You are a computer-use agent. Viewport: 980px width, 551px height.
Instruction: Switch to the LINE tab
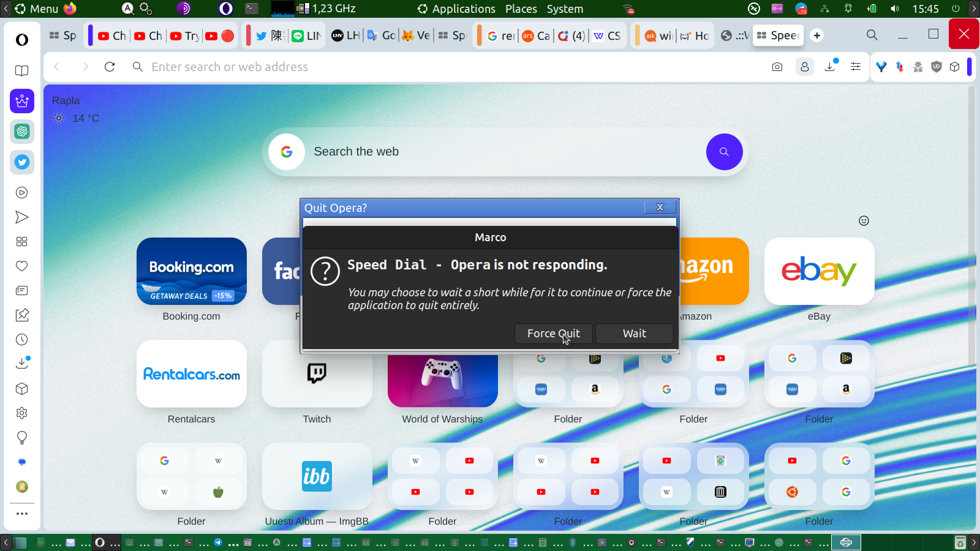pyautogui.click(x=306, y=36)
